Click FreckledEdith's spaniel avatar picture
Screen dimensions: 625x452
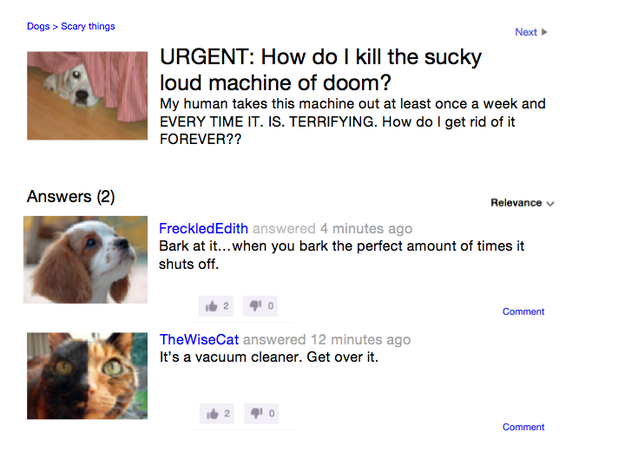[x=85, y=260]
